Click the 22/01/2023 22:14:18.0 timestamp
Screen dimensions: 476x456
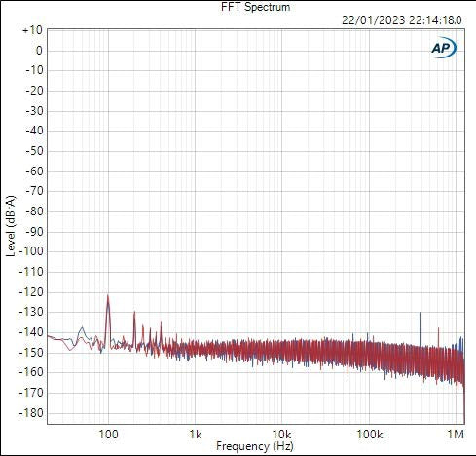(x=402, y=20)
